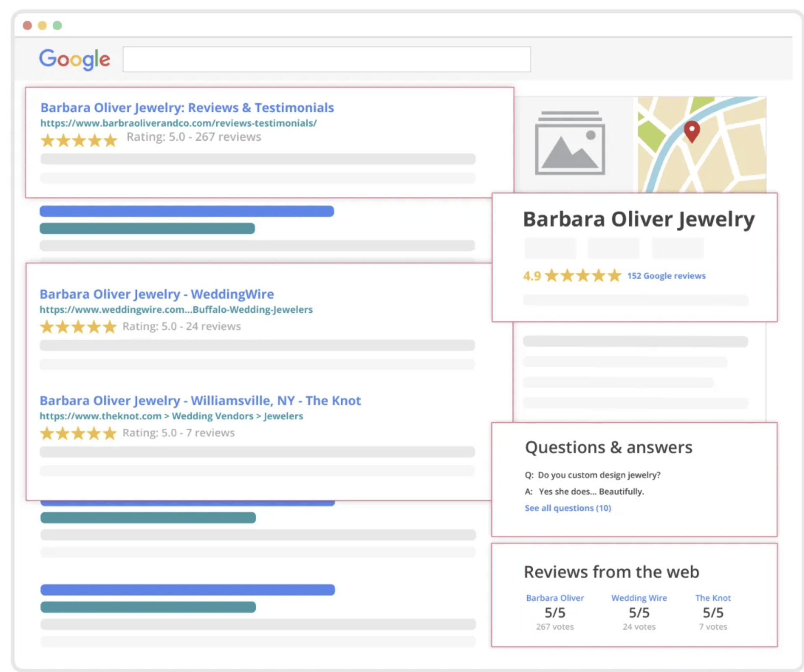Click the yellow window minimize dot
Screen dimensions: 804x672
42,26
